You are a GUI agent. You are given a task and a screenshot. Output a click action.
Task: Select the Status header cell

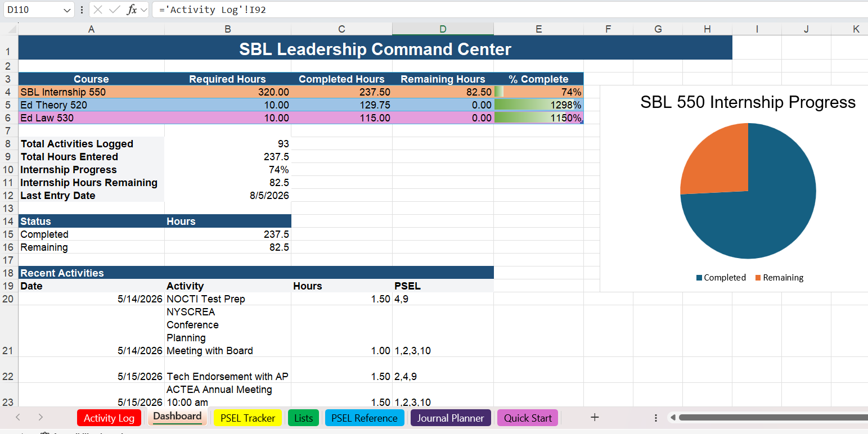click(92, 221)
